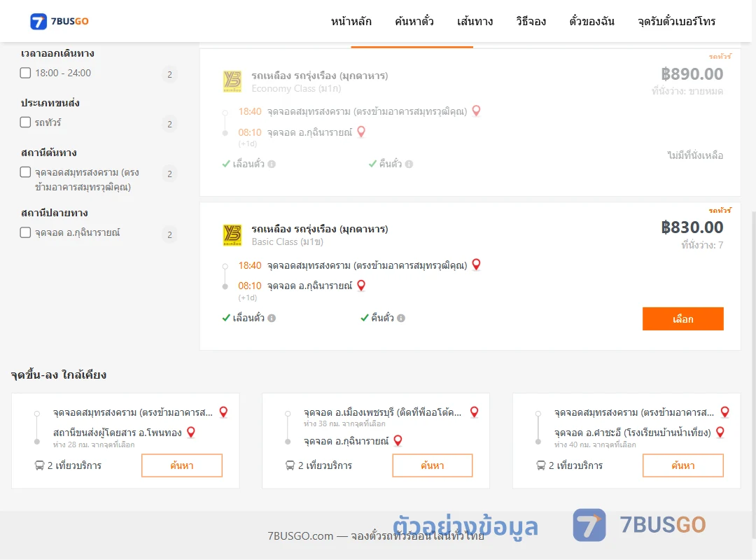Click bus icon beside 2 เที่ยวบริการ in อ.โพนทอง card
Viewport: 756px width, 560px height.
[x=39, y=465]
